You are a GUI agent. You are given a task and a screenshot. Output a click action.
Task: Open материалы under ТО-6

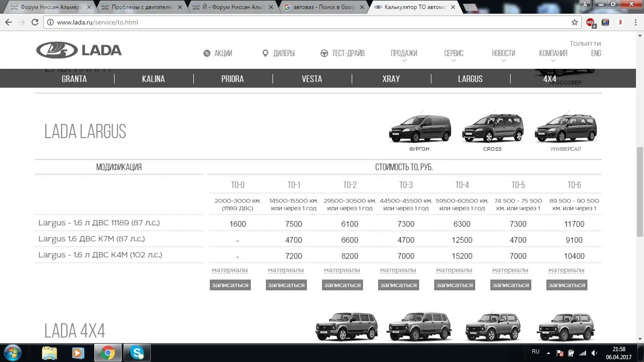pos(566,270)
